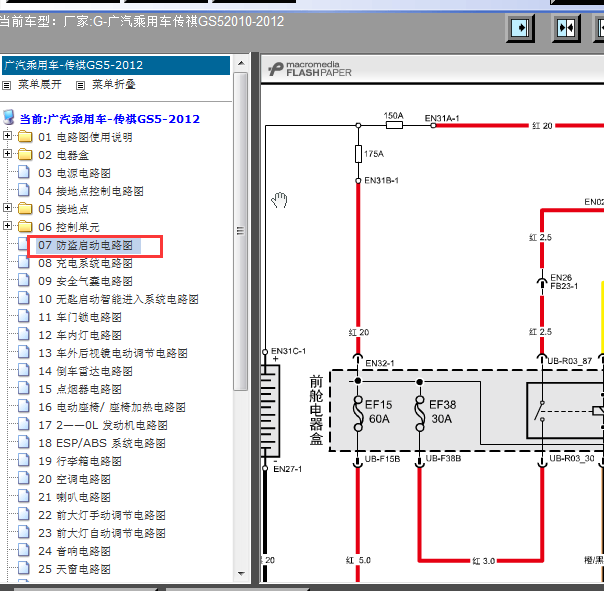Open 03 电源电路图
Screen dimensions: 604x591
pos(74,173)
